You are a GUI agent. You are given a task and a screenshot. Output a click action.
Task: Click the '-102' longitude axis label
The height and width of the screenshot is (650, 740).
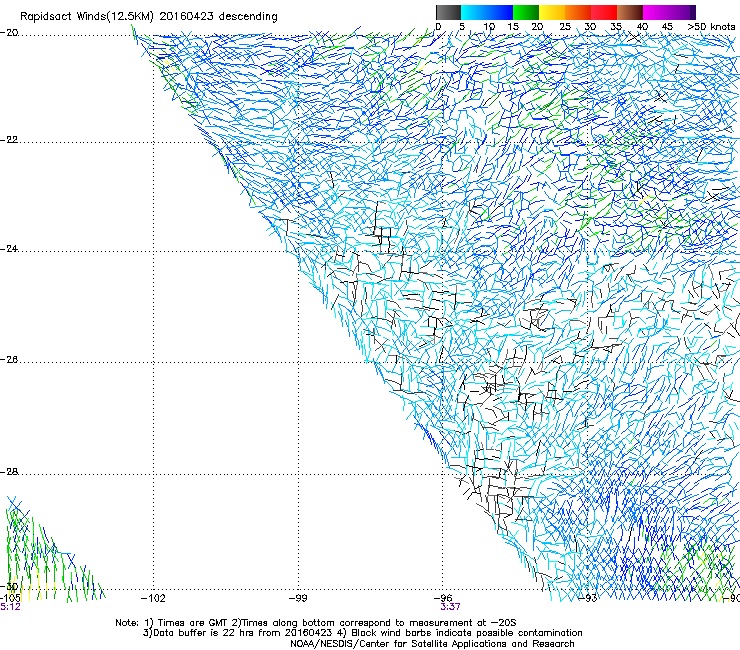coord(153,598)
